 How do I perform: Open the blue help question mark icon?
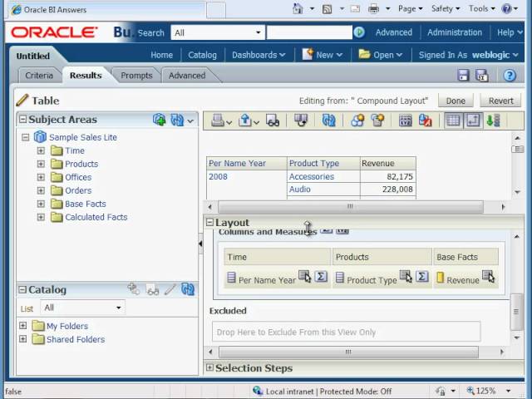(510, 76)
